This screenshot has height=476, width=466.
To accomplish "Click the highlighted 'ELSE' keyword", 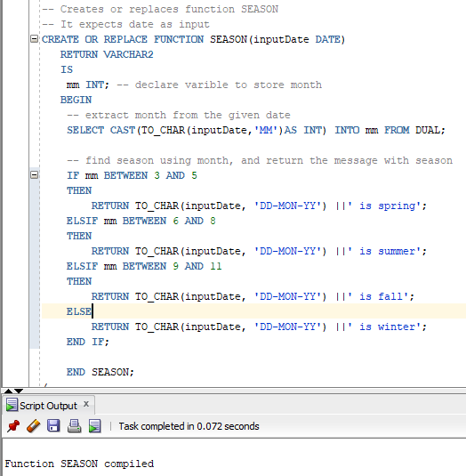I will pos(79,311).
